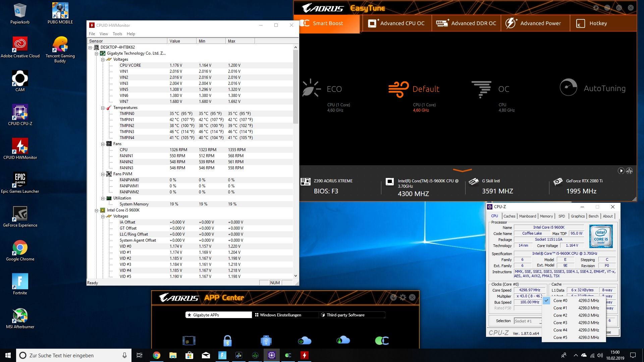Select the OC mode in EasyTune
The height and width of the screenshot is (362, 644).
coord(490,89)
